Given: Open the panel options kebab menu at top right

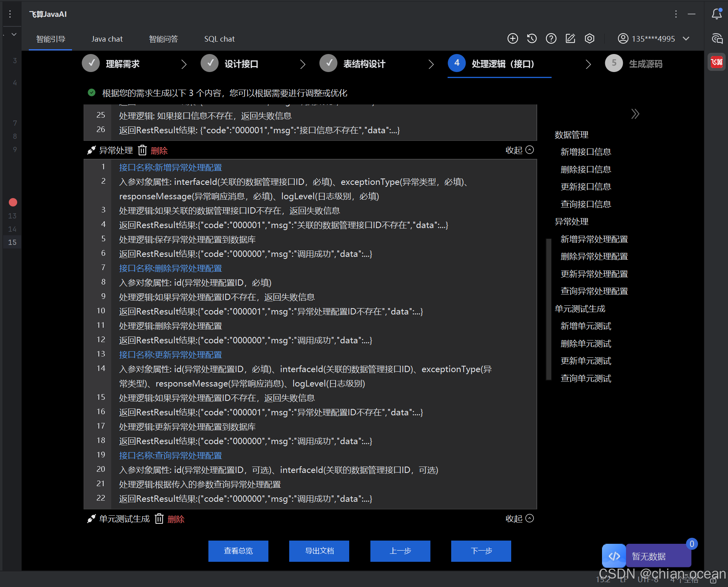Looking at the screenshot, I should [x=676, y=14].
